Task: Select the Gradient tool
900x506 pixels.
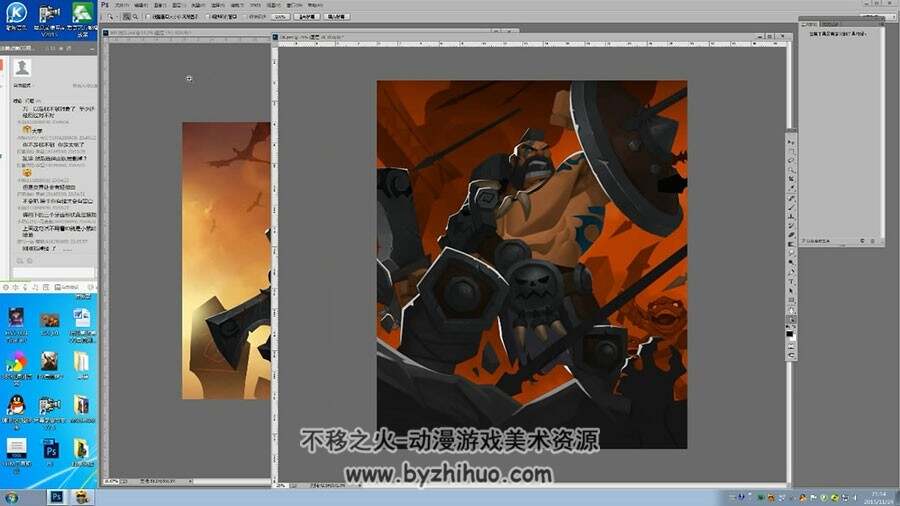Action: (792, 244)
